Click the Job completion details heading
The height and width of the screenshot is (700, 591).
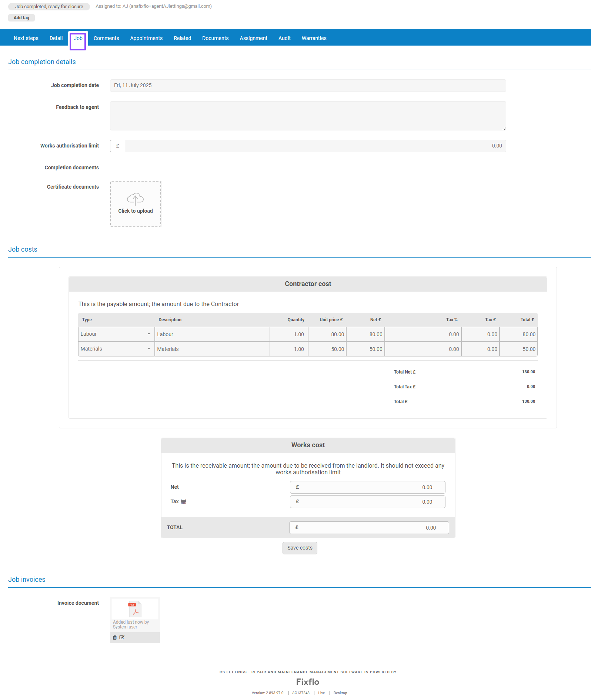[42, 62]
